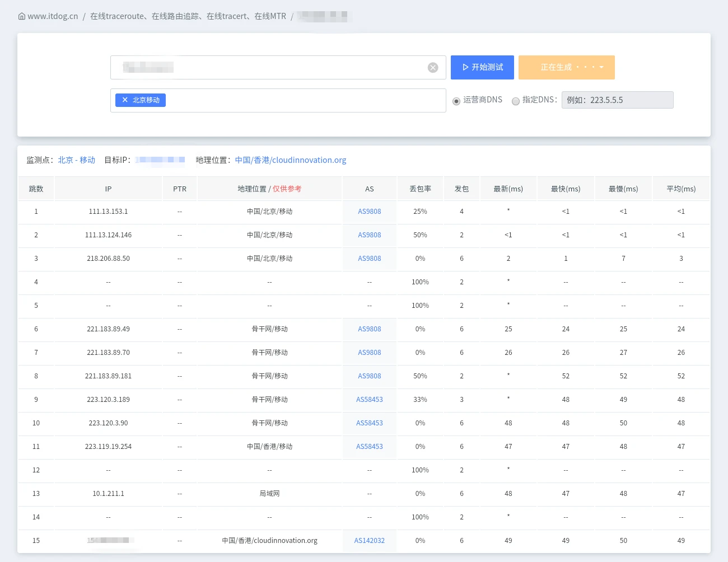Screen dimensions: 728x562
Task: Click the 北京 - 移动 monitor point link
Action: tap(77, 160)
